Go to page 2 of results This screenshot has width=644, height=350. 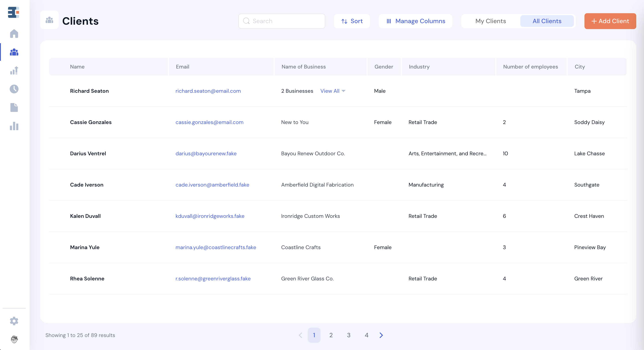tap(331, 335)
